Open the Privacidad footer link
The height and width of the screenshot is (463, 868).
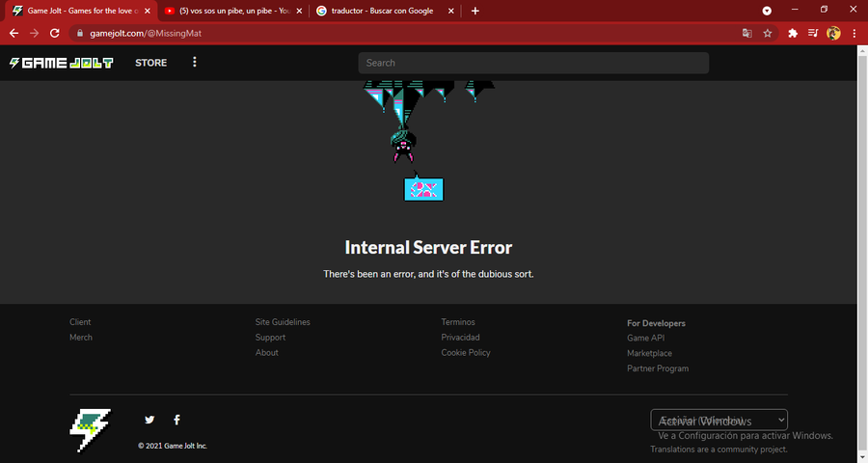click(461, 338)
